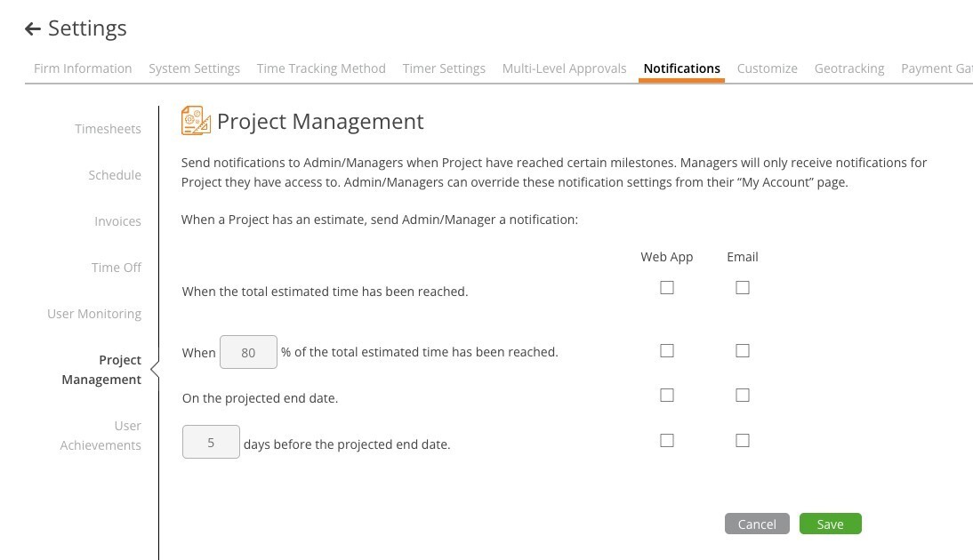The width and height of the screenshot is (973, 560).
Task: Select Schedule in the notifications sidebar
Action: click(x=115, y=175)
